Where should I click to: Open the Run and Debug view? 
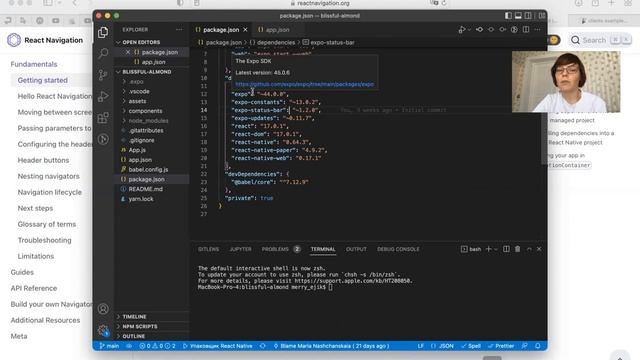click(103, 96)
